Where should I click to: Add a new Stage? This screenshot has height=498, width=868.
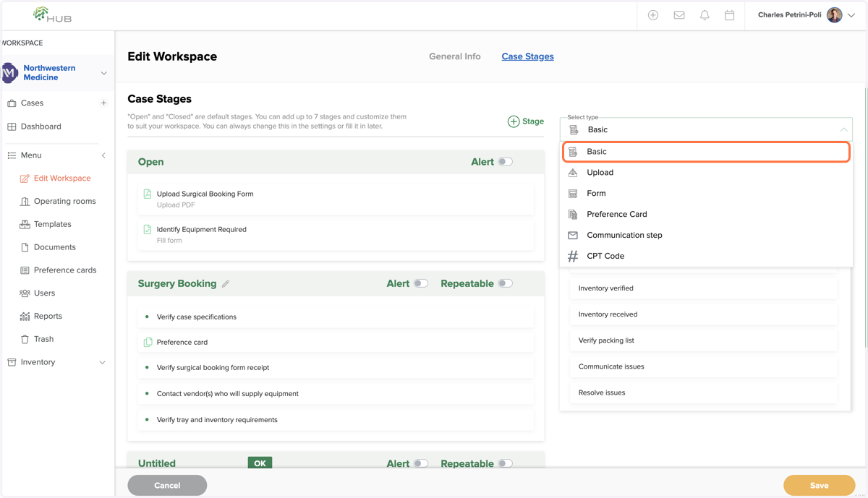(526, 121)
